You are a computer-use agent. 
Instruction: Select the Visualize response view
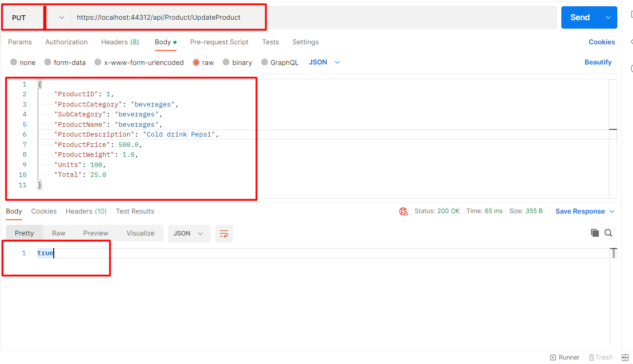pos(140,233)
